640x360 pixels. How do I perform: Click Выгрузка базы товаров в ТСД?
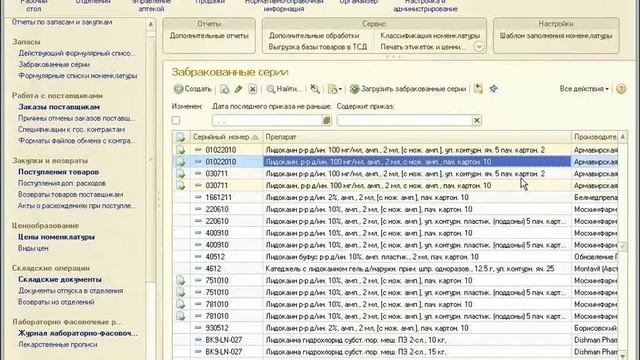pyautogui.click(x=318, y=47)
